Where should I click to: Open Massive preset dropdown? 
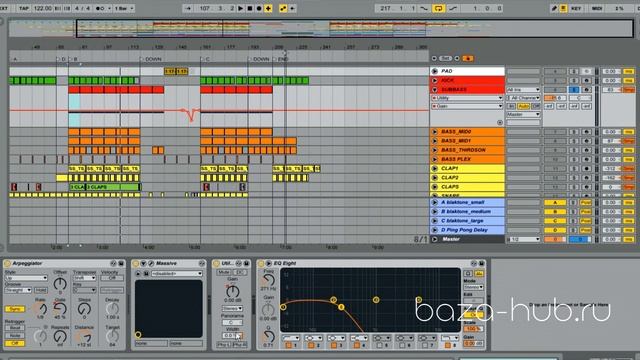(177, 273)
